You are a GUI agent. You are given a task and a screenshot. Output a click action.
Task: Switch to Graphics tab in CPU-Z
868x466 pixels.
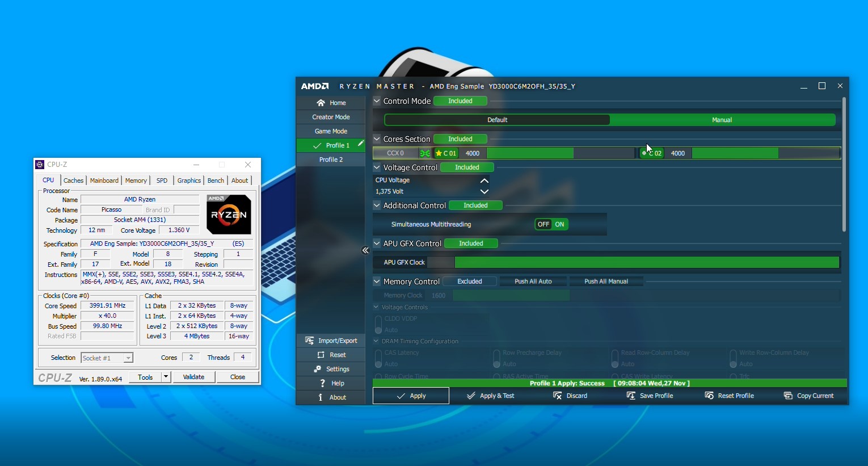pyautogui.click(x=189, y=180)
